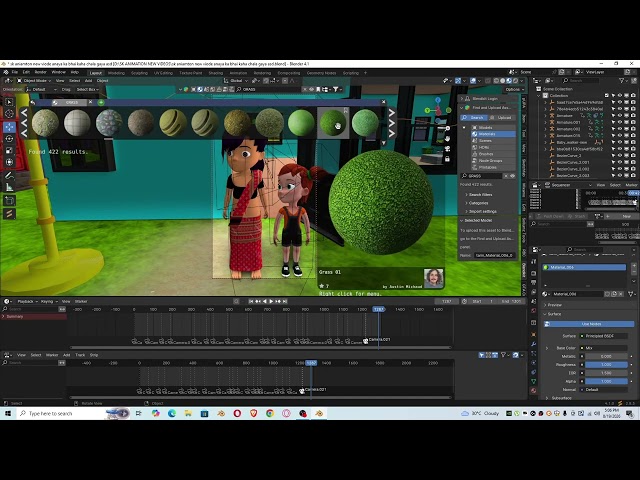Open the Surface Principled BSDF shader dropdown
Viewport: 640px width, 480px height.
click(x=604, y=336)
